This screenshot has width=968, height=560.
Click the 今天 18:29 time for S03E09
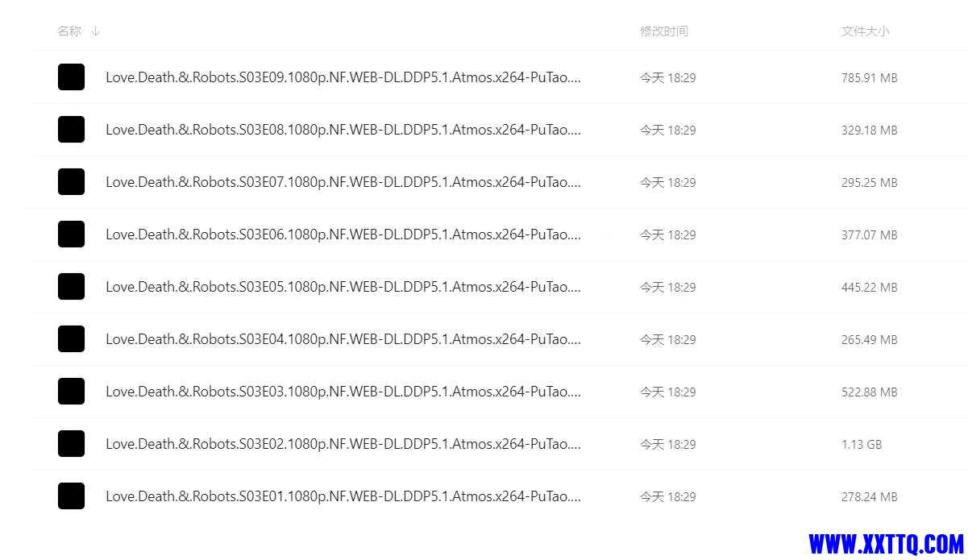tap(667, 78)
